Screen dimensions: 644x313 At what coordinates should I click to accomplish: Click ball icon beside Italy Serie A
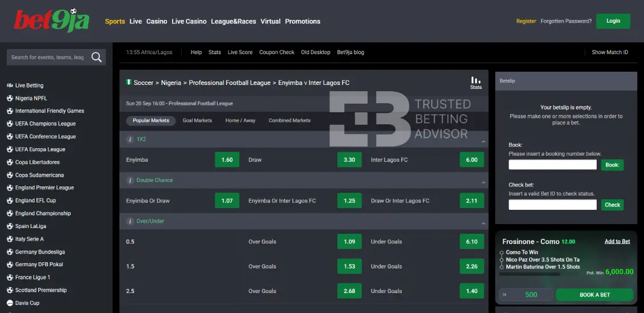pyautogui.click(x=10, y=239)
